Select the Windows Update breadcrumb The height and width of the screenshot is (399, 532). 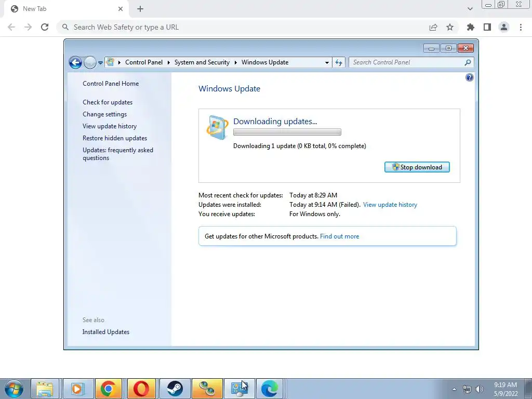pyautogui.click(x=264, y=62)
